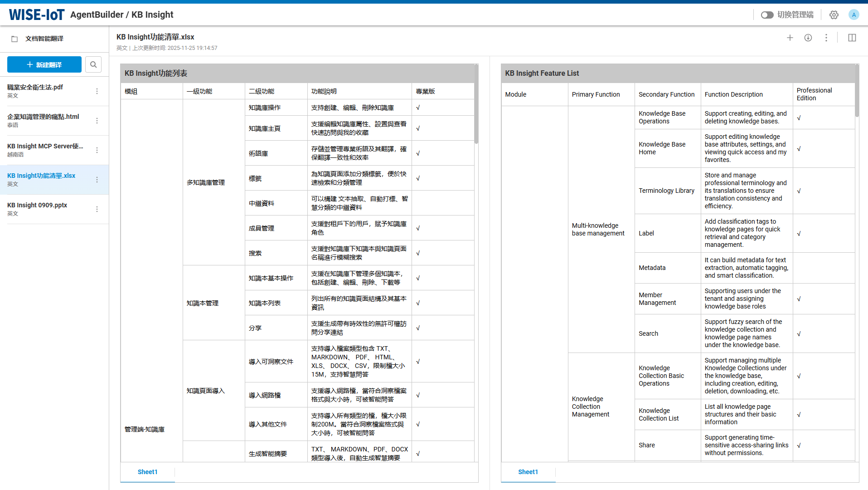Click the WISE-IoT logo

tap(37, 15)
